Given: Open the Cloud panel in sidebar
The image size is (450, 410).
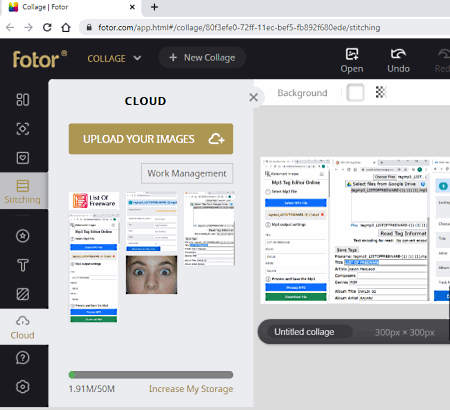Looking at the screenshot, I should [23, 327].
